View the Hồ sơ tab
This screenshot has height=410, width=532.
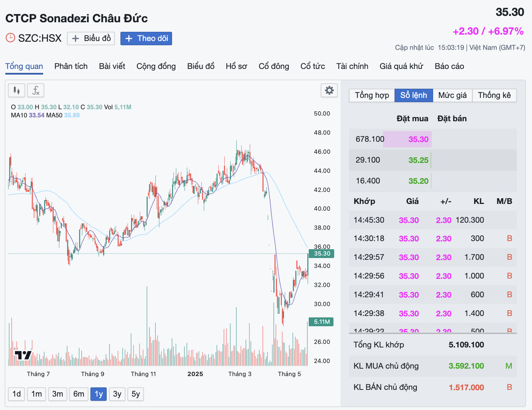pyautogui.click(x=236, y=66)
